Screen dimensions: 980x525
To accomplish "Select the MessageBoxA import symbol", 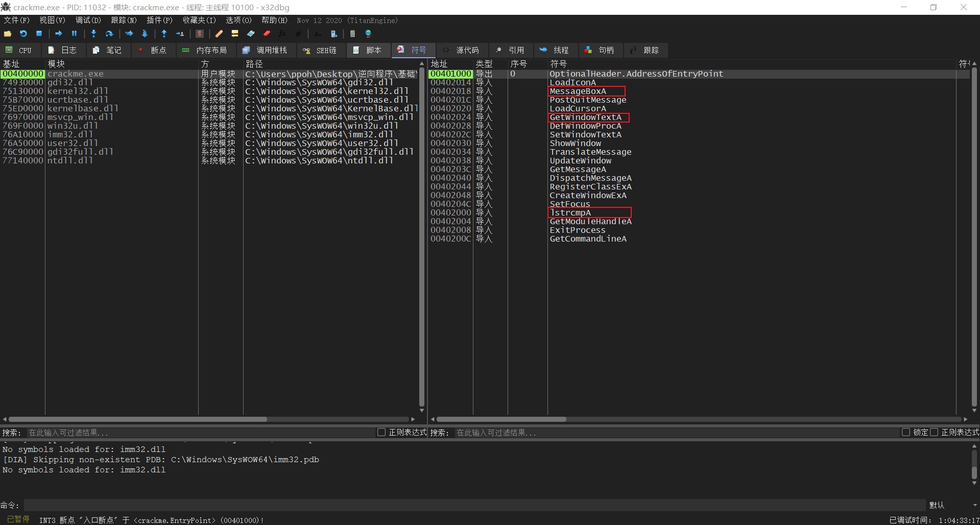I will coord(578,91).
